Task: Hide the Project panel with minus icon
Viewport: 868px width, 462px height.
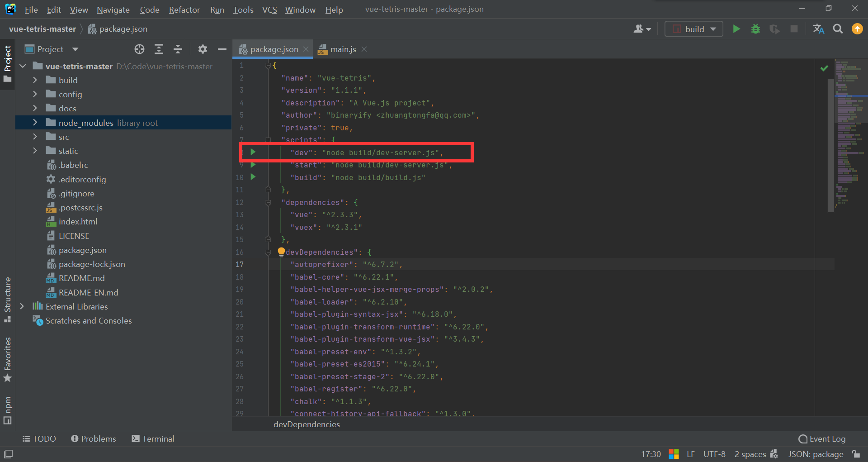Action: pyautogui.click(x=222, y=49)
